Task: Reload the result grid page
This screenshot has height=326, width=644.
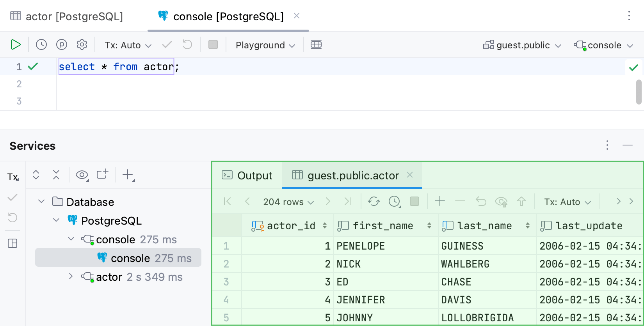Action: pyautogui.click(x=374, y=202)
